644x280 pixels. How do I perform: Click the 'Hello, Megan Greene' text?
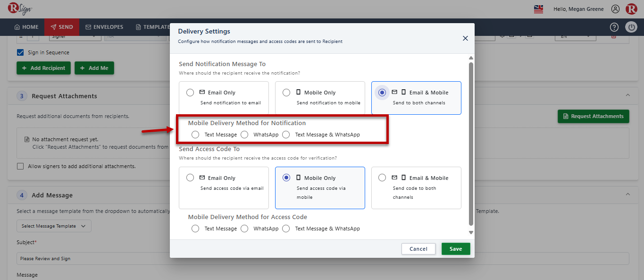[578, 9]
